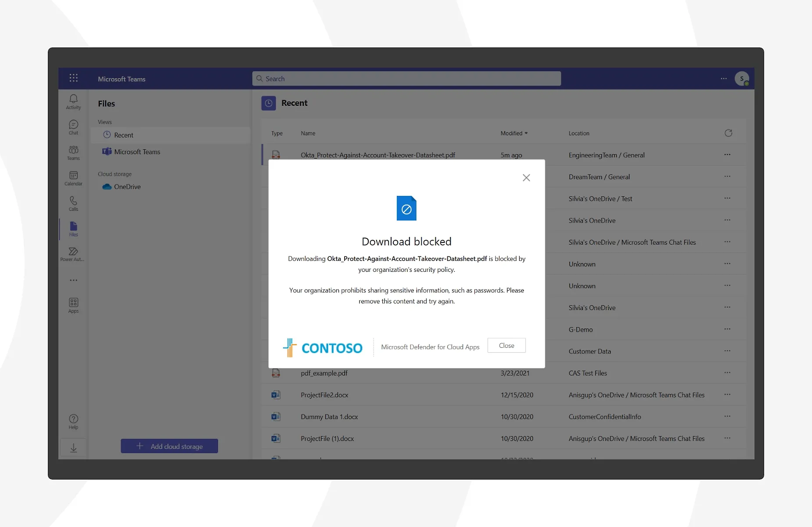The height and width of the screenshot is (527, 812).
Task: Open the ProjectFile2.docx file
Action: (x=324, y=395)
